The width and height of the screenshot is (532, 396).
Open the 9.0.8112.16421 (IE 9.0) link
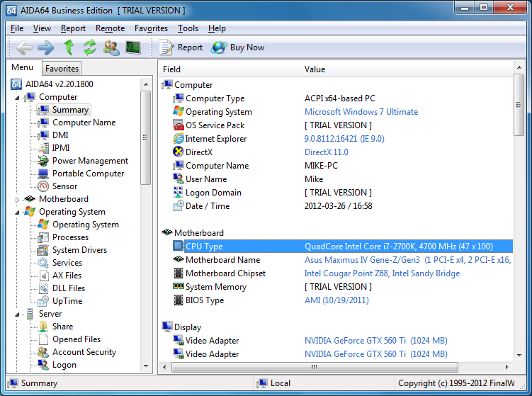(x=344, y=138)
